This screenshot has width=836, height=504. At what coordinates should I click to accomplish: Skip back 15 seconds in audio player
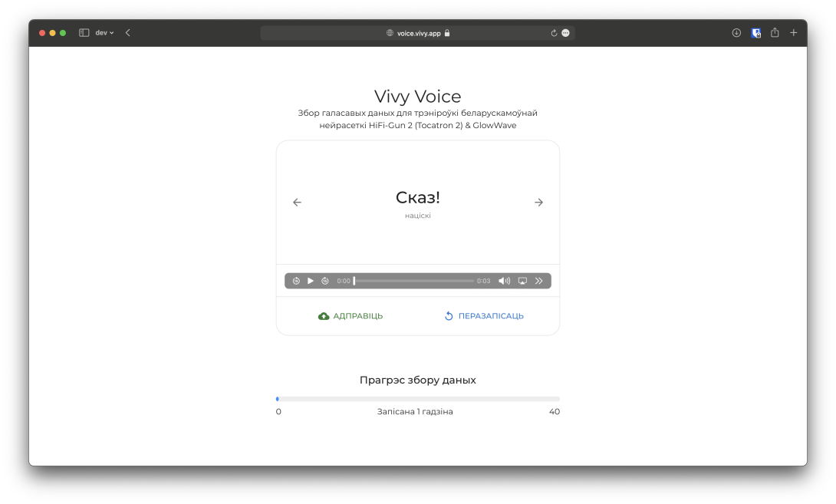297,281
